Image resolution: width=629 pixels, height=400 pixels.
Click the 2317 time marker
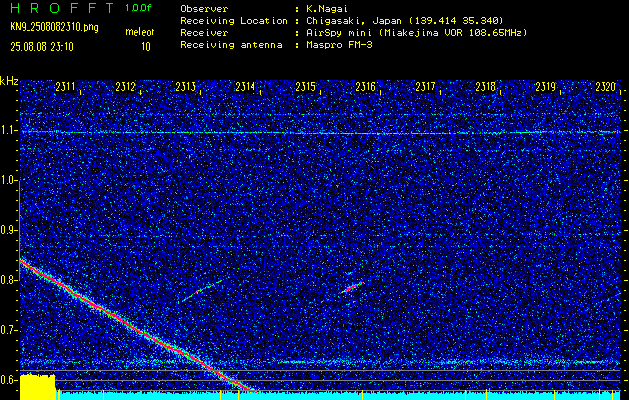coord(425,87)
